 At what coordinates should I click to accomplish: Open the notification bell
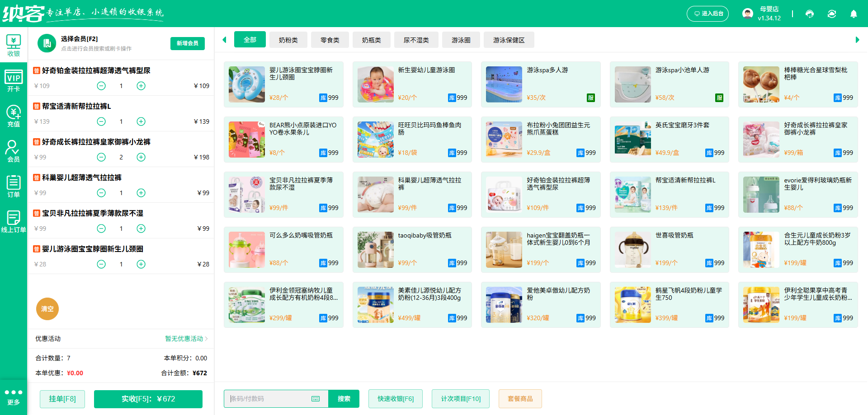click(x=854, y=14)
